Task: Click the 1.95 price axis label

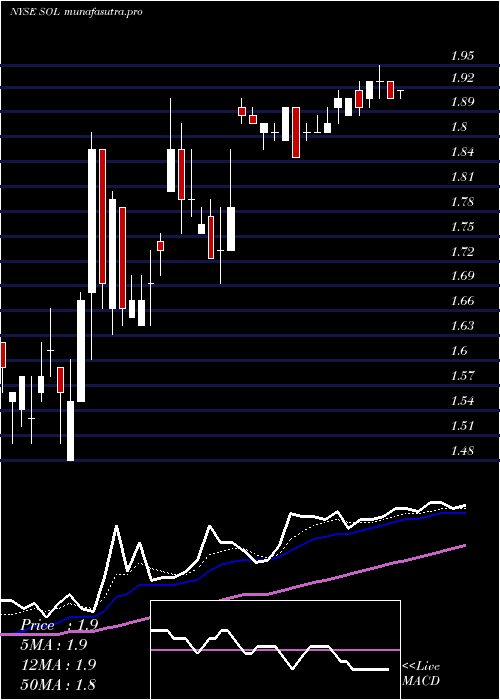Action: tap(462, 57)
